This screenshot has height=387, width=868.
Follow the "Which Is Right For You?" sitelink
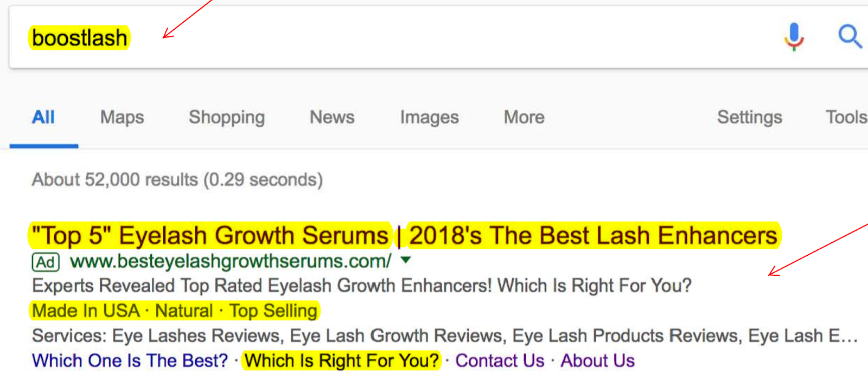342,361
